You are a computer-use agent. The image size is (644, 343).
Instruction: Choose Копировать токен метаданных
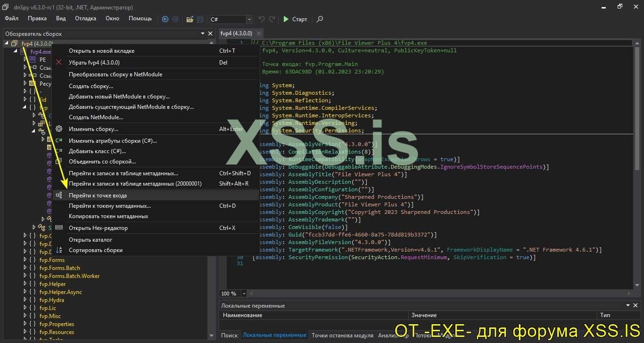[156, 216]
